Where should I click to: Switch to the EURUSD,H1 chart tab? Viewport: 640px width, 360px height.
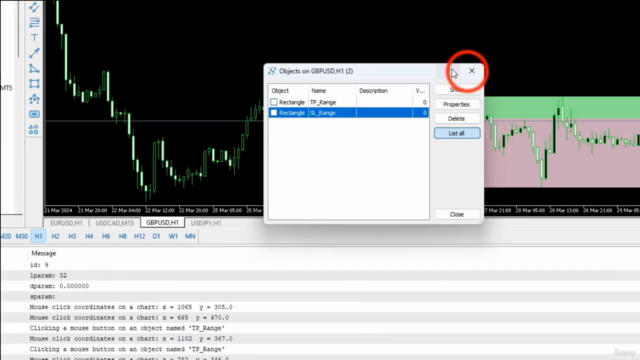tap(66, 223)
